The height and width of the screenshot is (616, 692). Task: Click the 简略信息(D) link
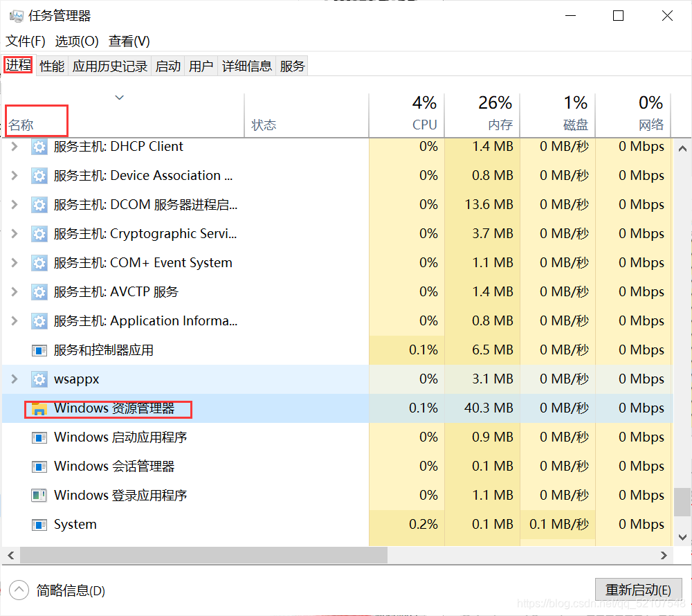[71, 591]
